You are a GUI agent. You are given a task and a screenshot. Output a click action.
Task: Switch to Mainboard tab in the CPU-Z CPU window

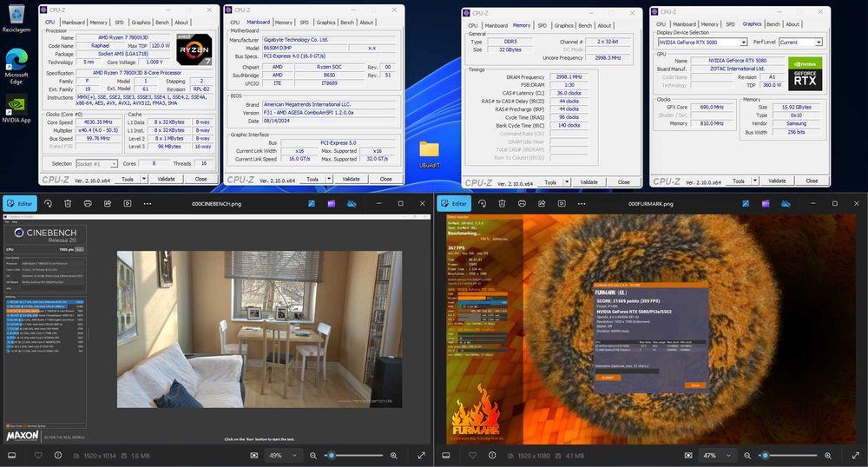click(x=73, y=23)
